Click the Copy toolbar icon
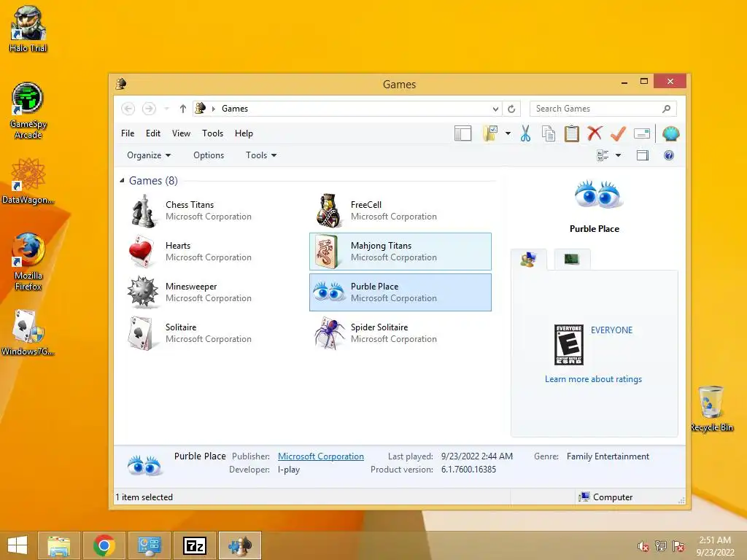Viewport: 747px width, 560px height. [x=549, y=134]
